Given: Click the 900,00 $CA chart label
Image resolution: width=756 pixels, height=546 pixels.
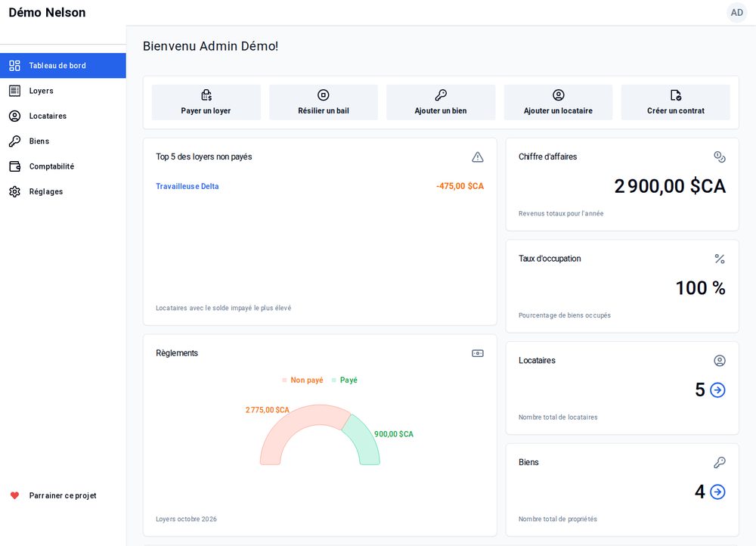Looking at the screenshot, I should 394,434.
